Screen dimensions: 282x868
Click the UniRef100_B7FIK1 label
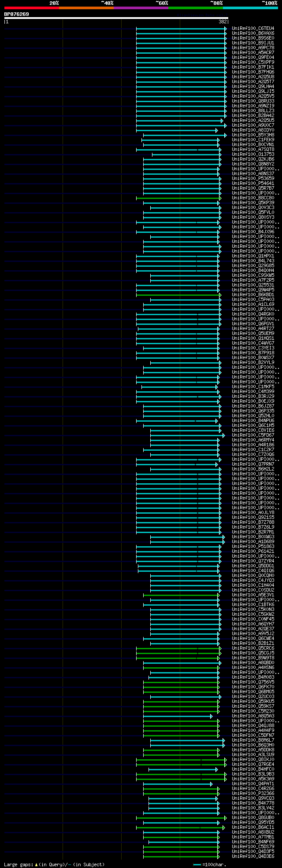point(253,67)
